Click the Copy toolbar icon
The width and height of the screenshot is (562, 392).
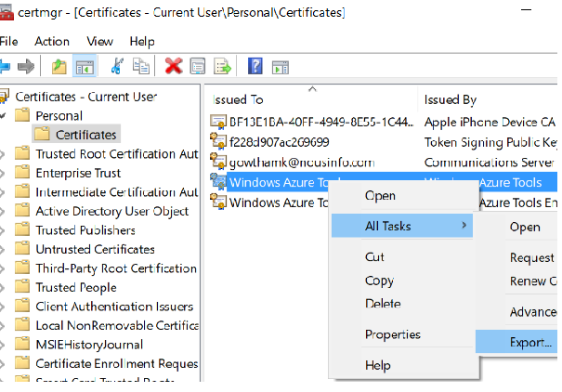pyautogui.click(x=140, y=66)
